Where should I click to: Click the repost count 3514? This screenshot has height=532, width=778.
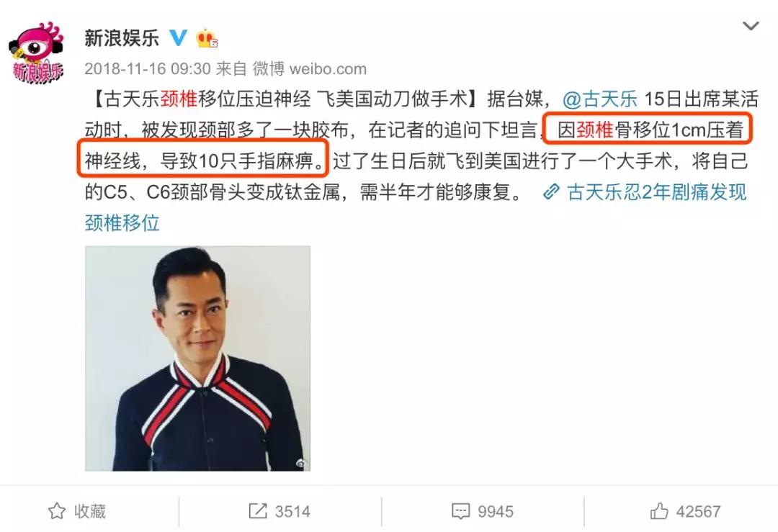point(292,511)
